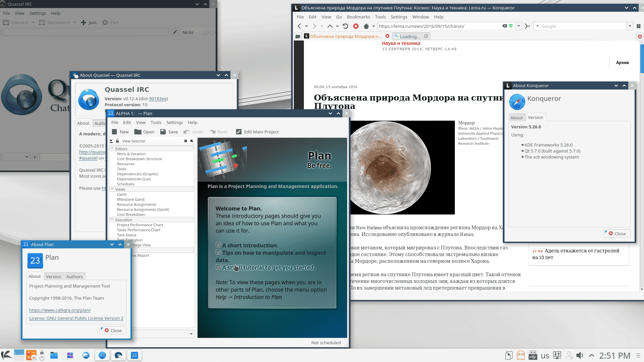Select Gantt in the Views list
Viewport: 644px width, 362px height.
(122, 194)
